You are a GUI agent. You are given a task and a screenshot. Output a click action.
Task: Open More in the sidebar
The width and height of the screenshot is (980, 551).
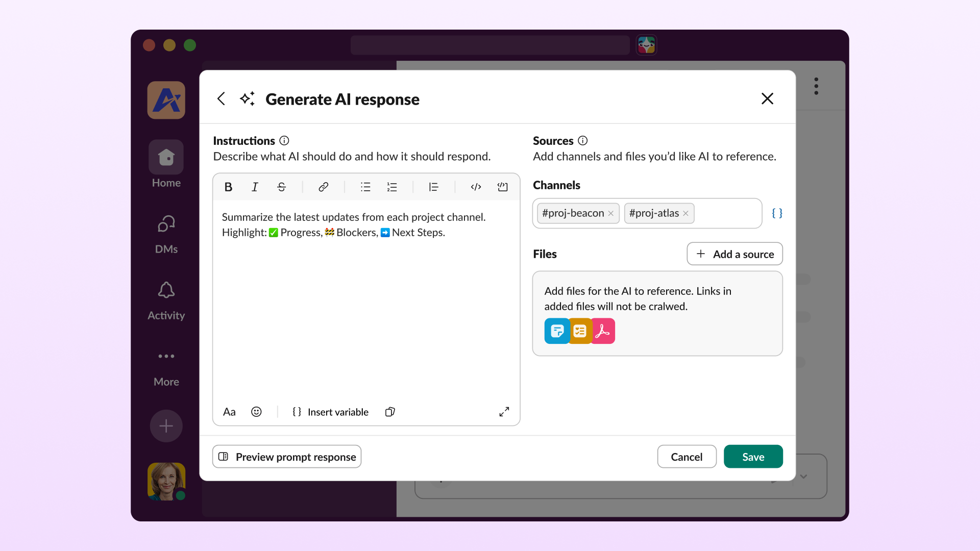pyautogui.click(x=166, y=368)
